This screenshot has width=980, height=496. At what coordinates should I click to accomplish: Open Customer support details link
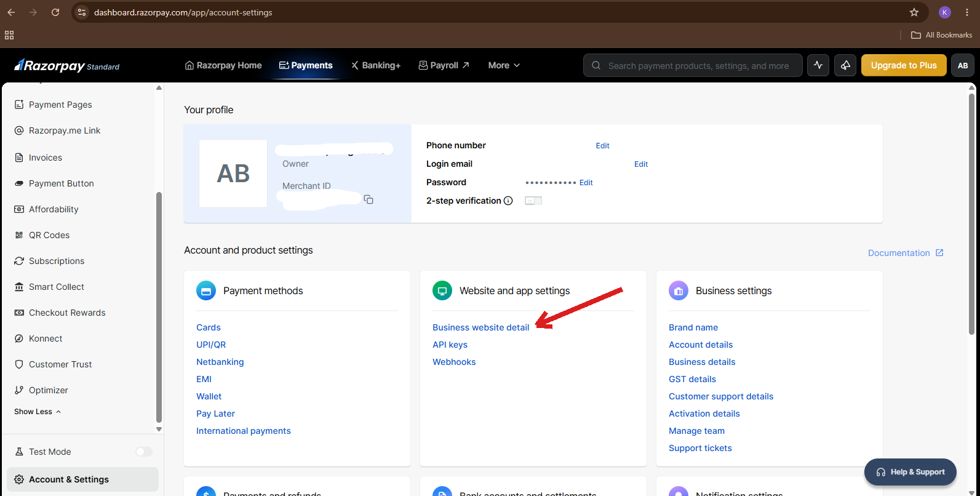point(721,396)
